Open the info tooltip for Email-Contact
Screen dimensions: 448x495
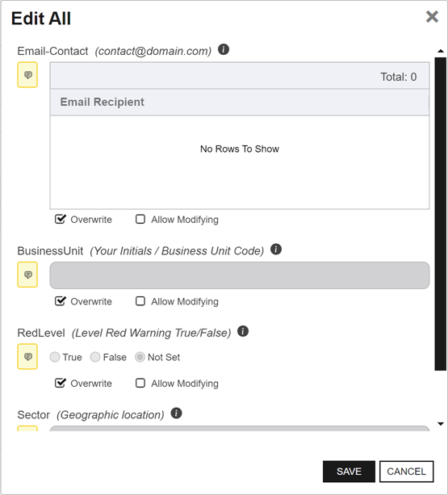[224, 49]
